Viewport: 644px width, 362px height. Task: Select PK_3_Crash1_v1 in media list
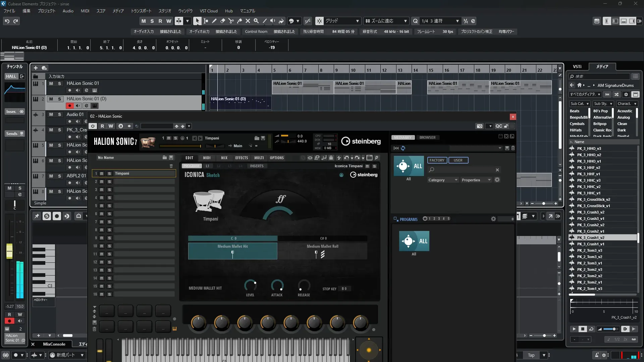pos(590,244)
